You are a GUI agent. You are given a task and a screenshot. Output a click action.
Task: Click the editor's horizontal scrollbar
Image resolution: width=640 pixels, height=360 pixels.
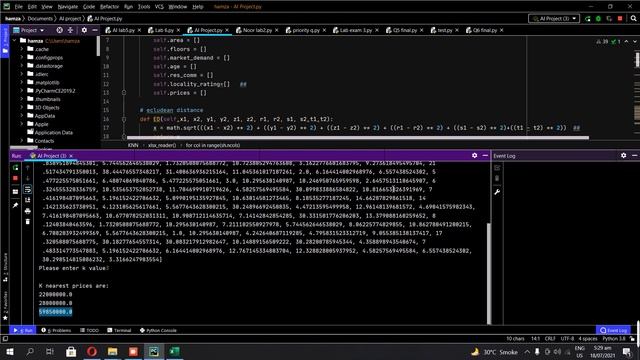point(358,138)
